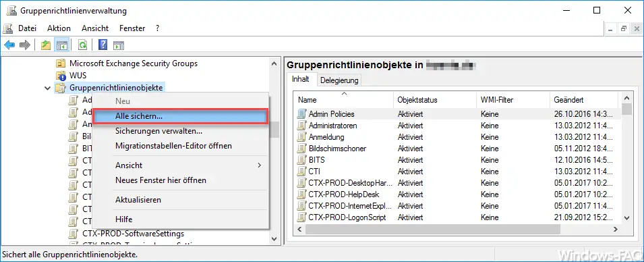Select the Microsoft Exchange Security Groups folder
Viewport: 644px width, 262px height.
(133, 63)
